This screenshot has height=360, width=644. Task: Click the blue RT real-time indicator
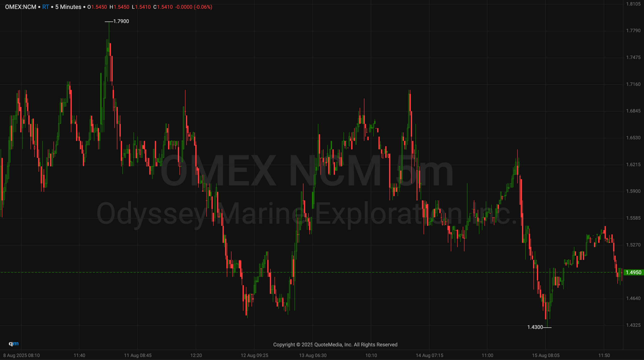[46, 7]
